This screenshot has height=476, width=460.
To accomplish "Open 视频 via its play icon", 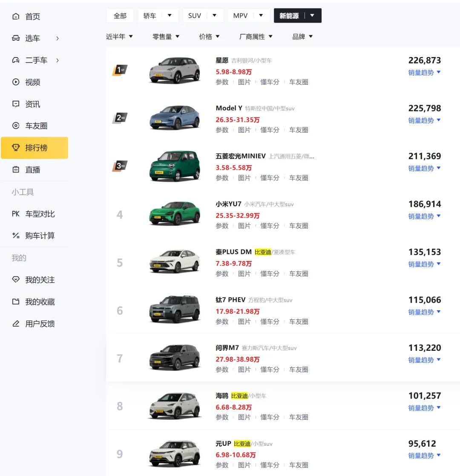I will (x=16, y=82).
